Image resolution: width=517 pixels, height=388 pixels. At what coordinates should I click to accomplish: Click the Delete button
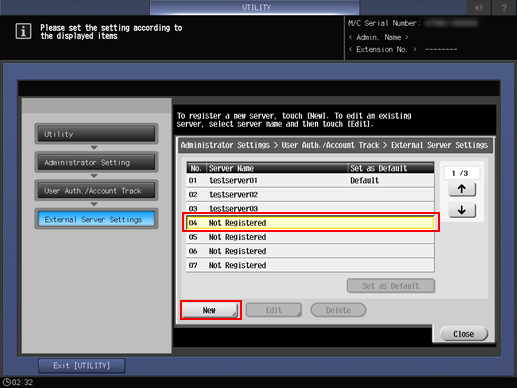(338, 310)
